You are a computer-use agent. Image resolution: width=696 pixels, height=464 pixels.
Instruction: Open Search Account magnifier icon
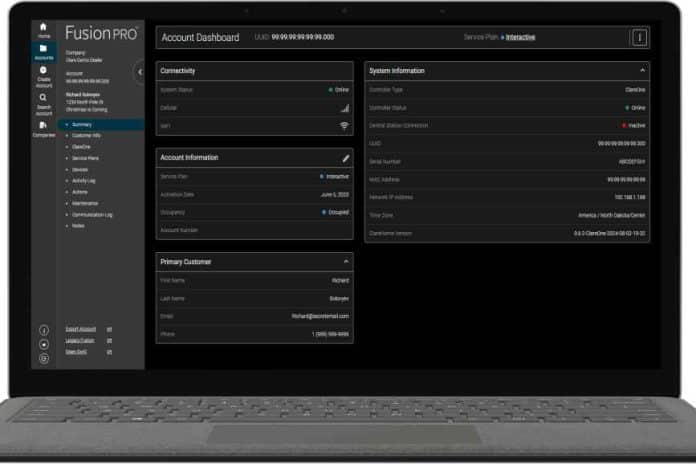(44, 104)
